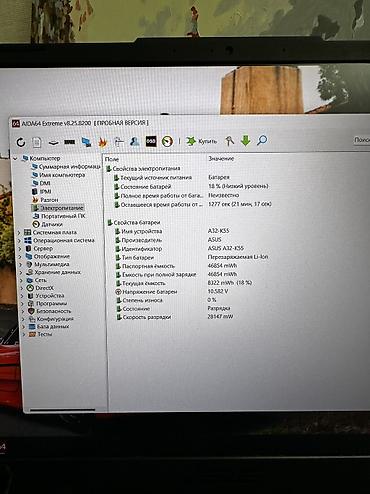Expand the Сервер node
Image resolution: width=370 pixels, height=494 pixels.
pos(20,249)
